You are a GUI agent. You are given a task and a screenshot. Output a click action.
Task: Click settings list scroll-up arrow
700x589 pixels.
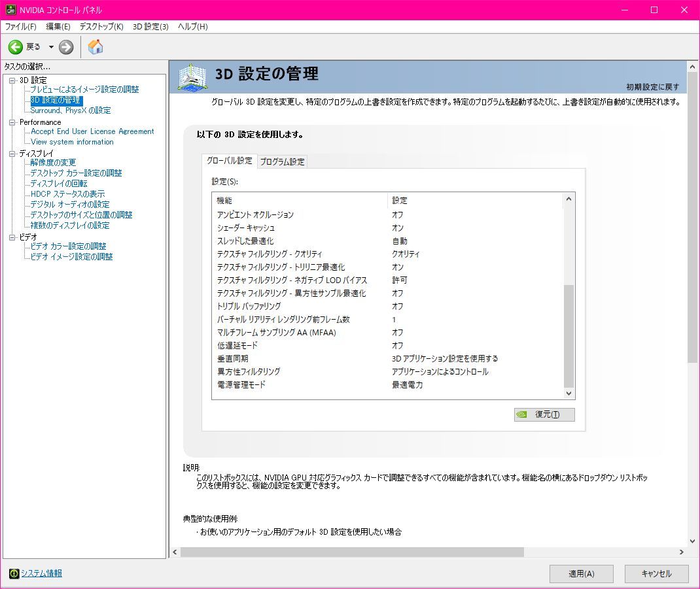pos(569,199)
